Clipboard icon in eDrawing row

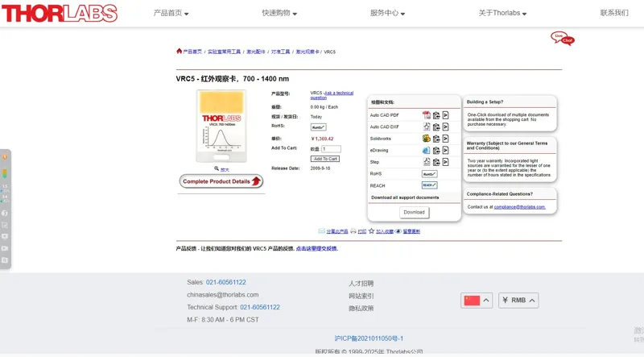[436, 150]
